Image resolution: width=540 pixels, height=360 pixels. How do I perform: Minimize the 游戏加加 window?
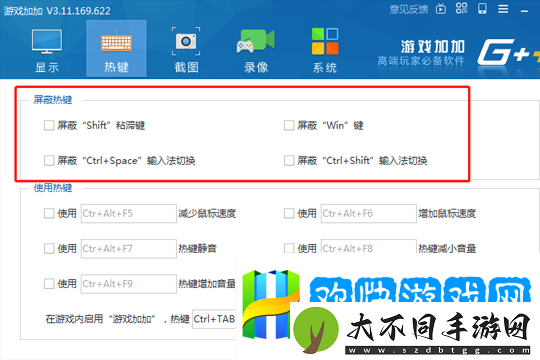click(x=525, y=11)
